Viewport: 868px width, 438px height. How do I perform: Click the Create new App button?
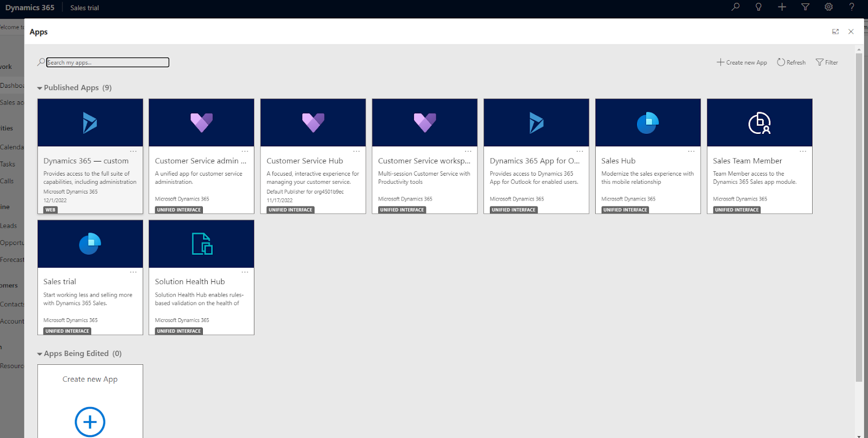tap(742, 62)
